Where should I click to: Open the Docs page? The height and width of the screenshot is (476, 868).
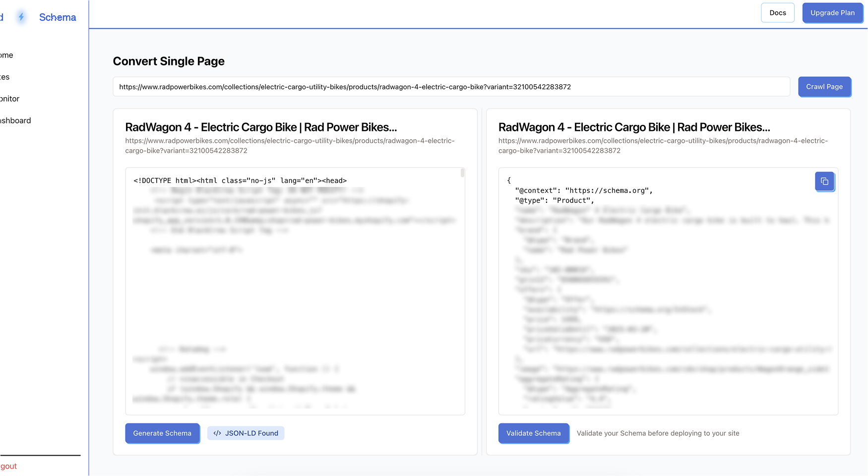778,13
